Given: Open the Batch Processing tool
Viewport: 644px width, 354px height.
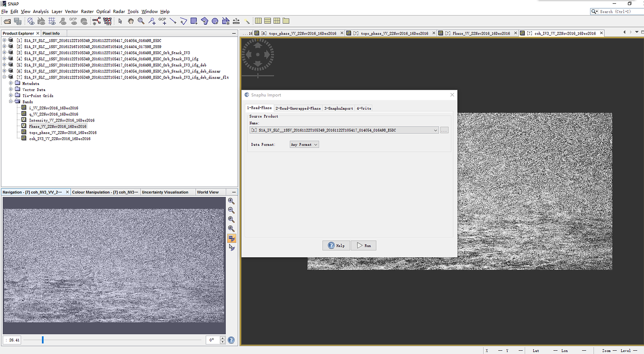Looking at the screenshot, I should [x=108, y=21].
